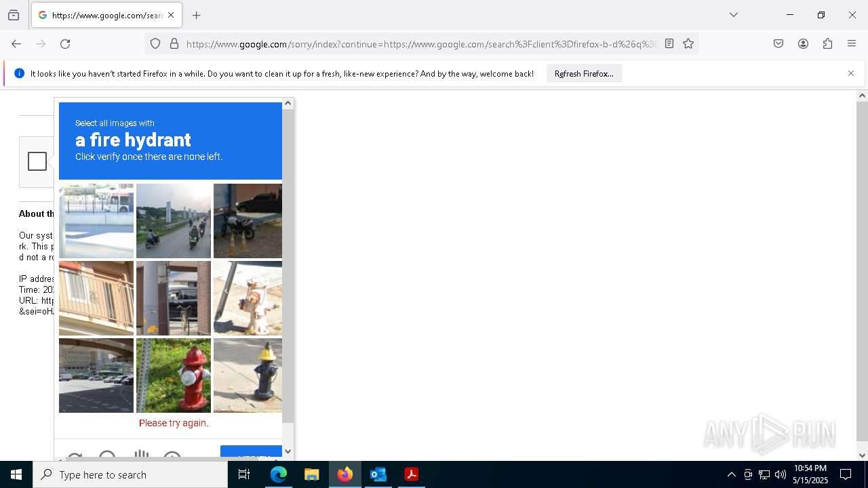Click the Refresh Firefox… button
The image size is (868, 488).
click(584, 73)
